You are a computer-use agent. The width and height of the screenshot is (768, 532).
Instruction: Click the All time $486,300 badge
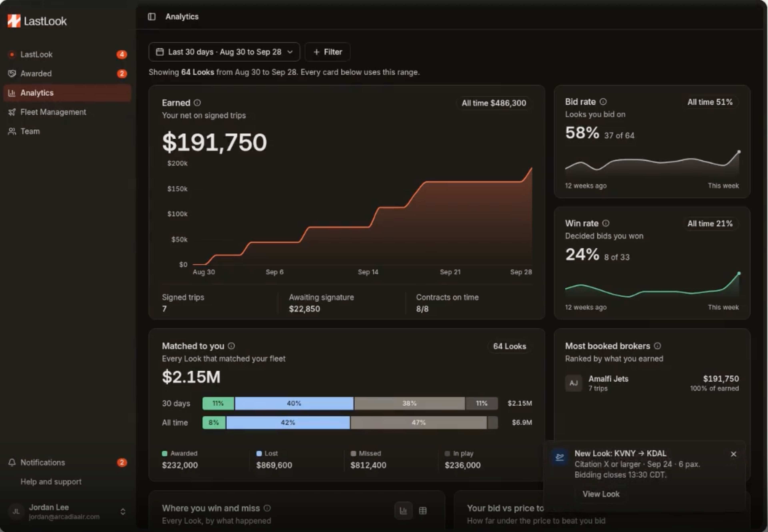(494, 103)
